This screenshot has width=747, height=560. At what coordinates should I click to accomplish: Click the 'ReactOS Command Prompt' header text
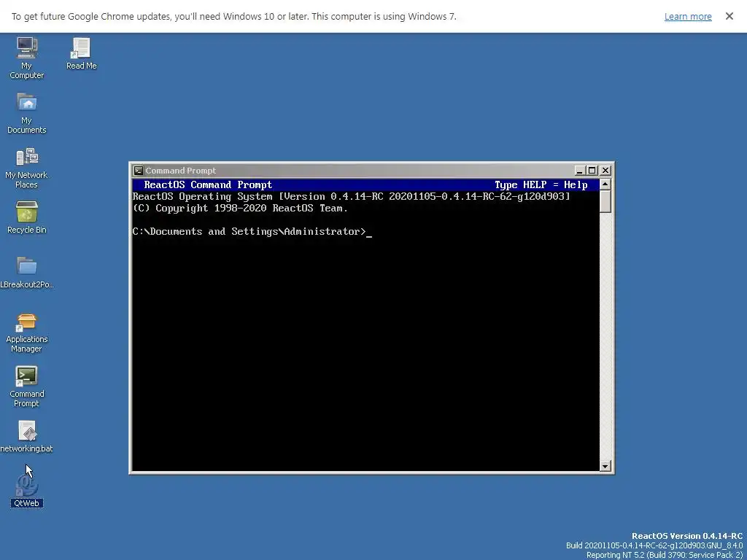point(208,184)
